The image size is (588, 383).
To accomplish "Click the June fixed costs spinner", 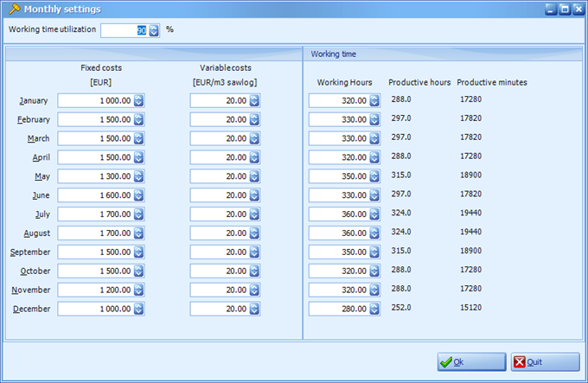I will tap(138, 195).
